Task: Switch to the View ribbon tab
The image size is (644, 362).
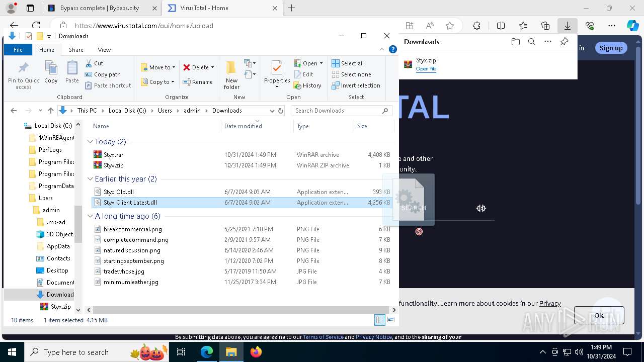Action: click(104, 50)
